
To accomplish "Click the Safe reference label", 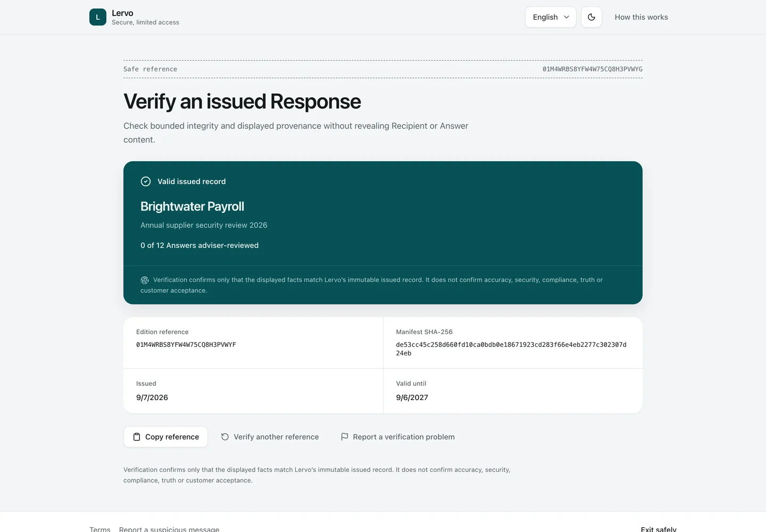I will (x=151, y=69).
